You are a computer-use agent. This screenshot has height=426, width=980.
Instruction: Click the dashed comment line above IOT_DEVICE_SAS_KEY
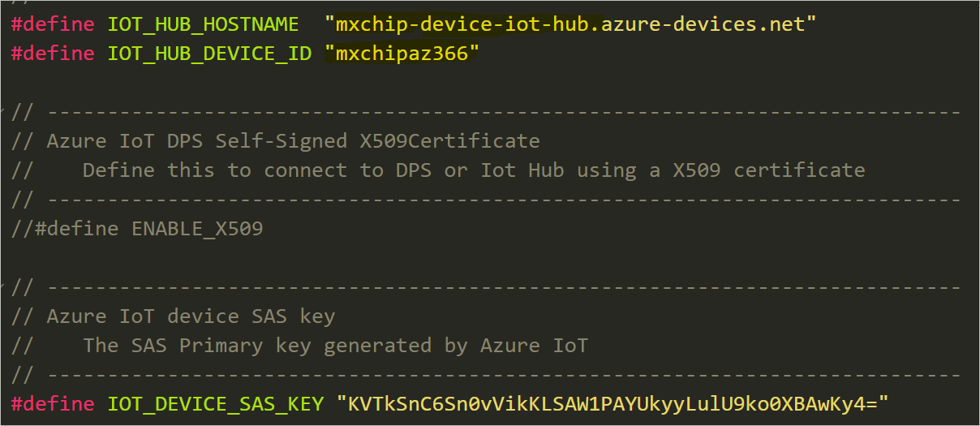pyautogui.click(x=487, y=375)
